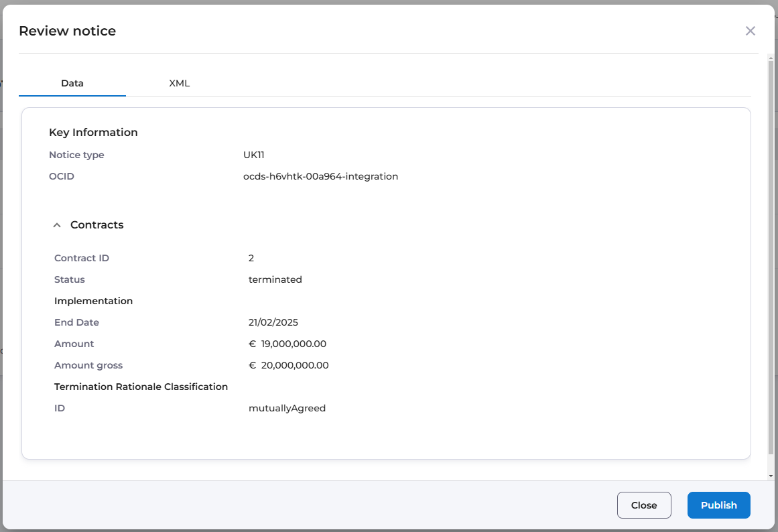
Task: Select the Data tab
Action: 72,84
